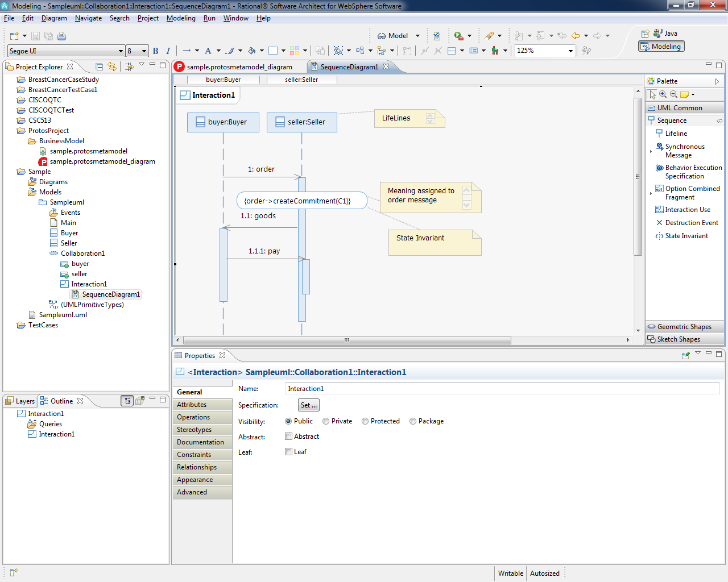This screenshot has width=728, height=582.
Task: Click the Set... specification button
Action: pyautogui.click(x=309, y=405)
